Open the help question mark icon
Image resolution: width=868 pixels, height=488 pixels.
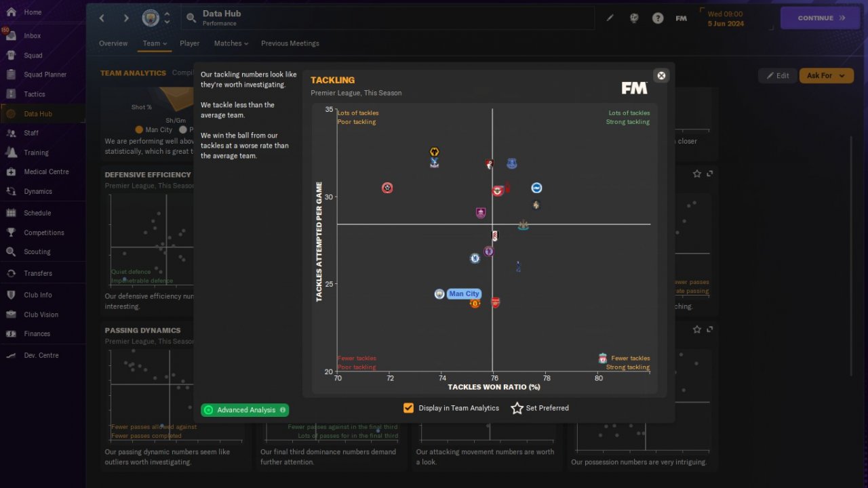pos(658,18)
